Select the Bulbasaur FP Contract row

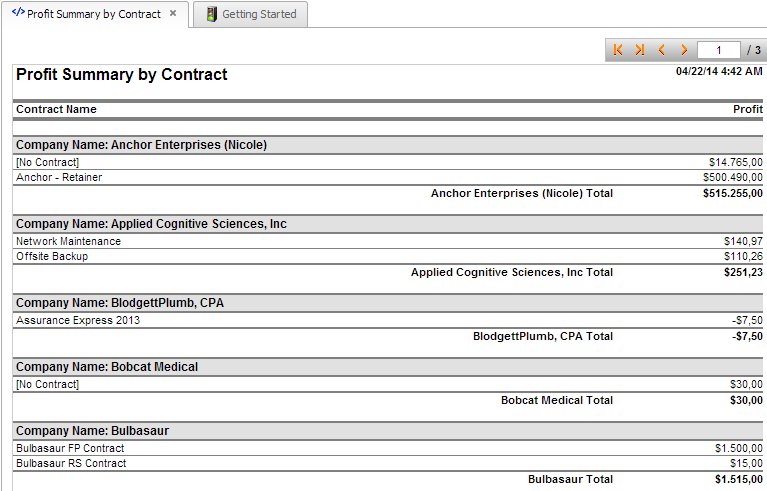coord(388,448)
